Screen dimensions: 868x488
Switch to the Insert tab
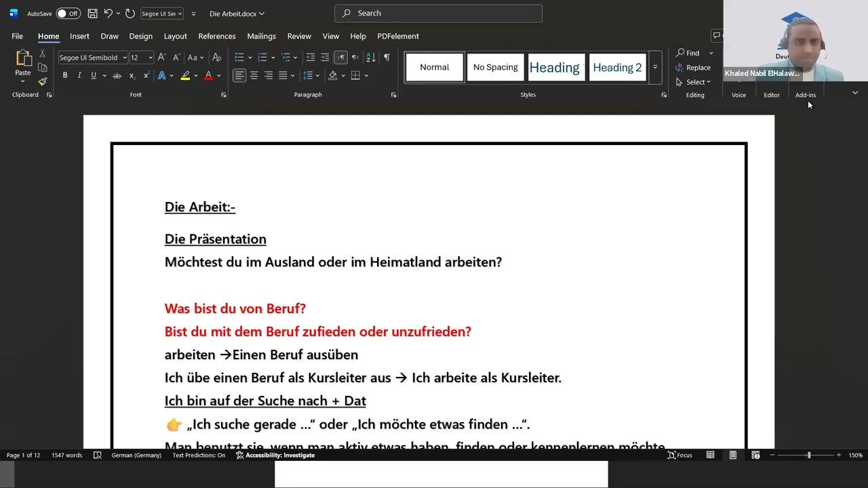click(79, 36)
